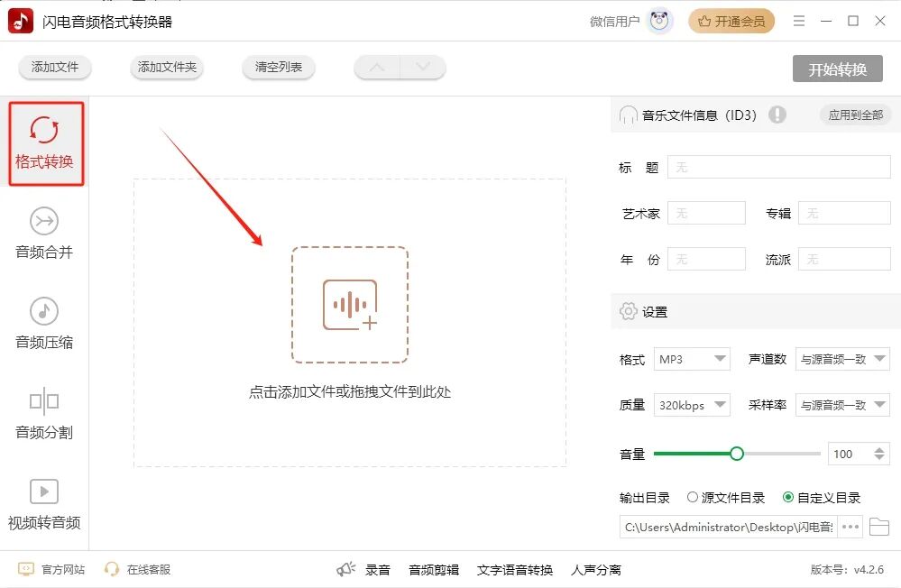This screenshot has width=901, height=588.
Task: Click the headphone icon beside 音乐文件信息
Action: click(628, 115)
